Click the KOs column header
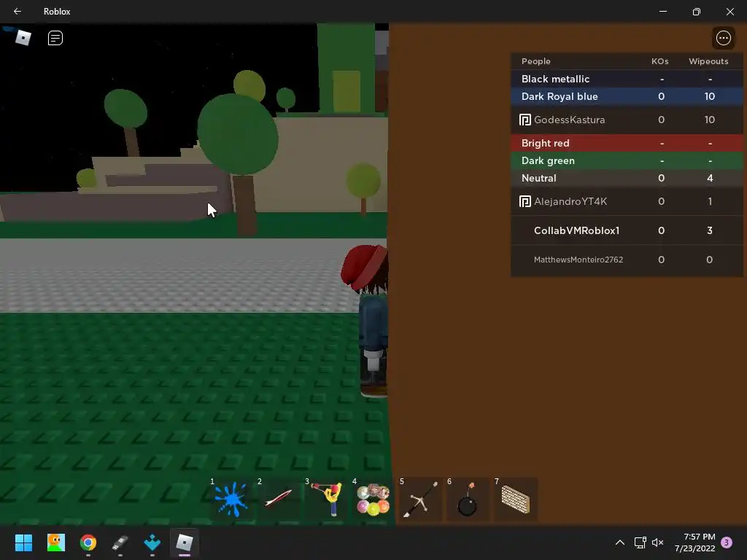 (659, 61)
